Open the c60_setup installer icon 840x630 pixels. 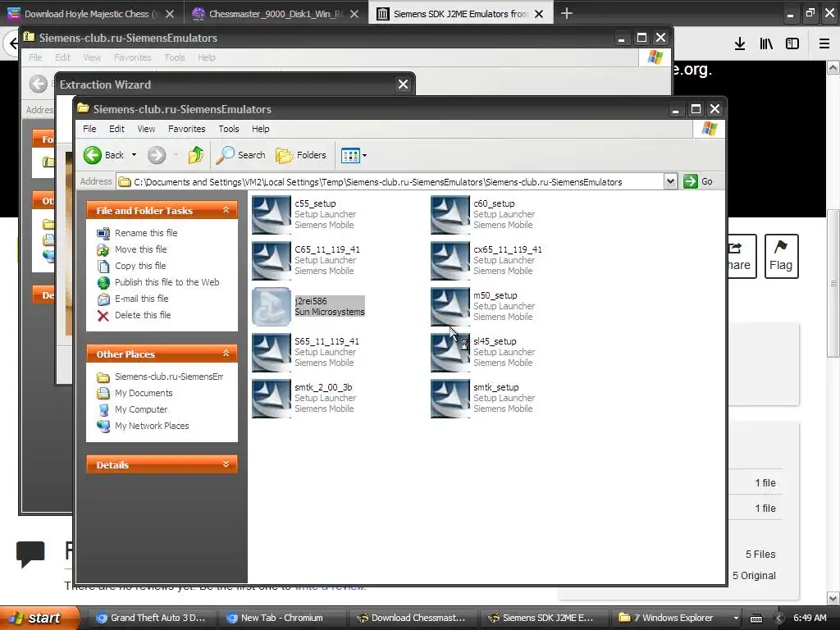[450, 215]
